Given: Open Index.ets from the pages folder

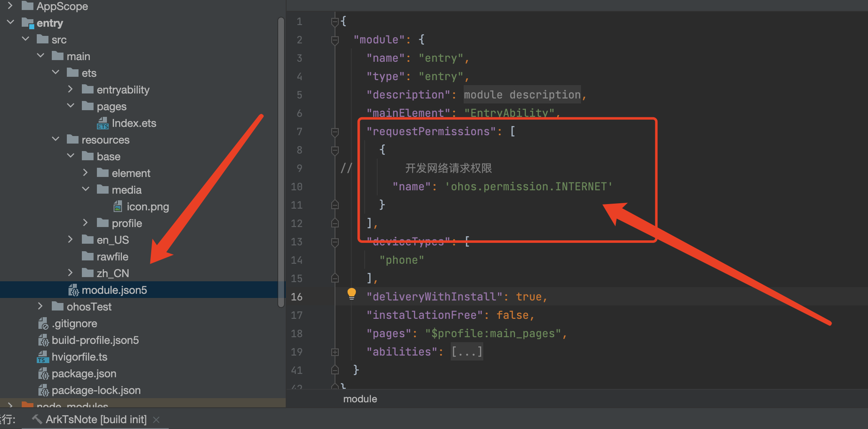Looking at the screenshot, I should point(134,123).
